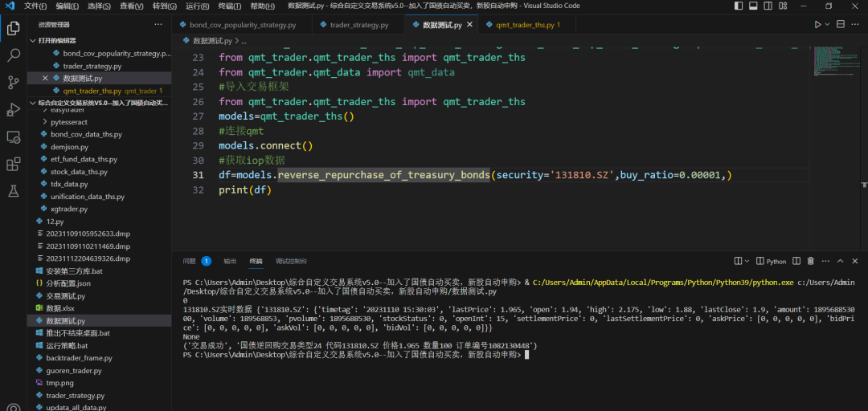
Task: Click the VS Code logo icon
Action: point(10,6)
